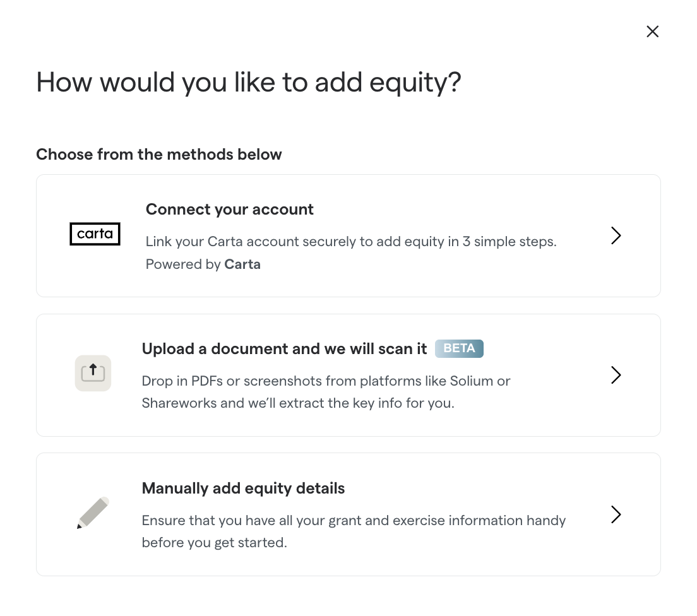Click the How would you like to add equity heading
Screen dimensions: 697x616
tap(249, 82)
